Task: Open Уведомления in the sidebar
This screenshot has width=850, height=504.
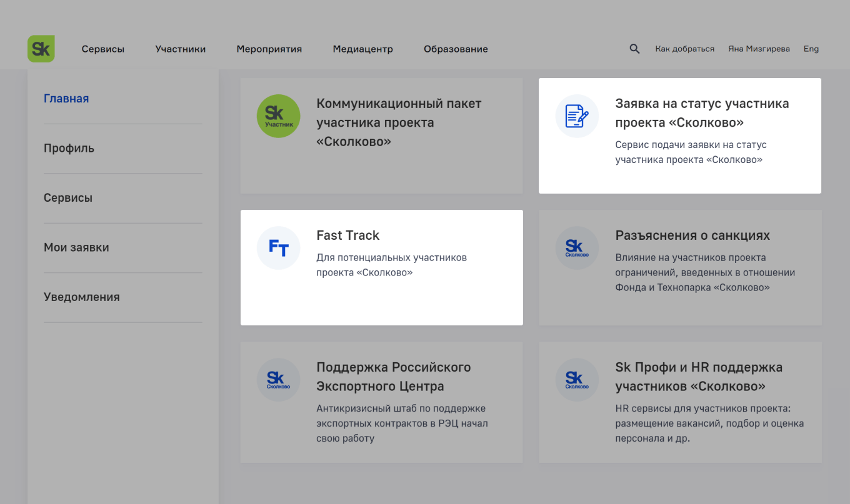Action: [x=82, y=297]
